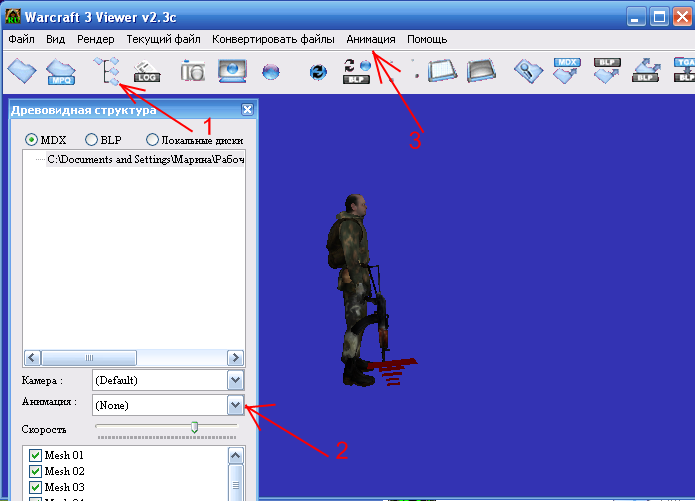The width and height of the screenshot is (695, 501).
Task: Toggle the tree structure panel icon
Action: 107,71
